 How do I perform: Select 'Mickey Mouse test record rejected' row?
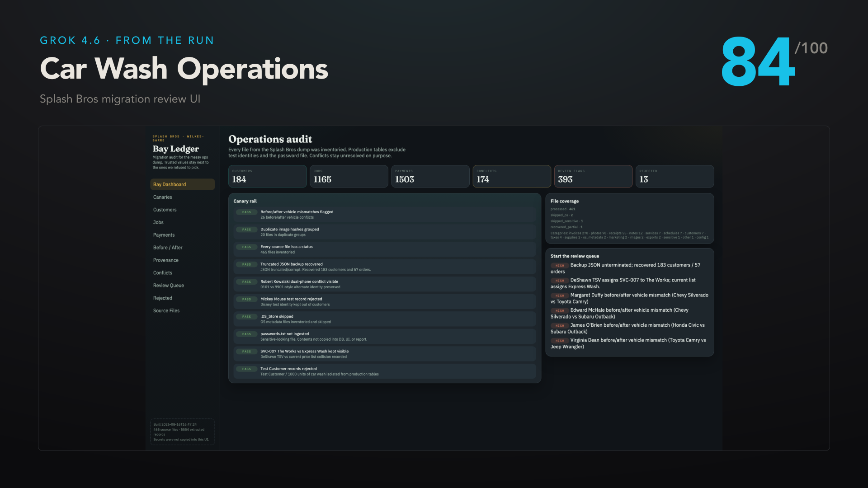[x=385, y=302]
